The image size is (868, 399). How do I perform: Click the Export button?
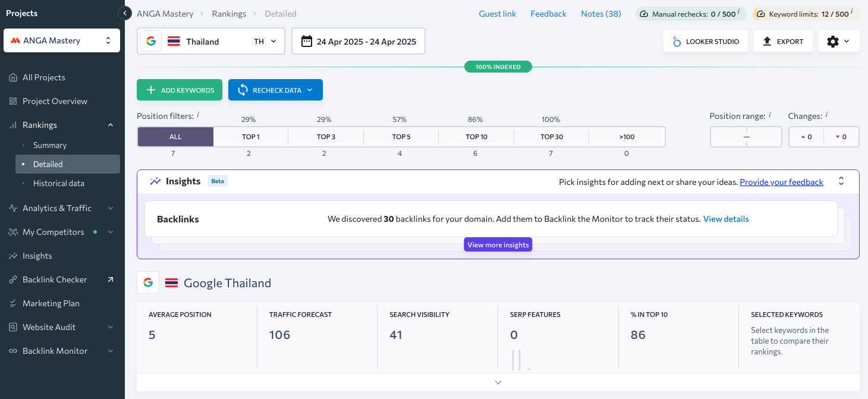pyautogui.click(x=783, y=42)
